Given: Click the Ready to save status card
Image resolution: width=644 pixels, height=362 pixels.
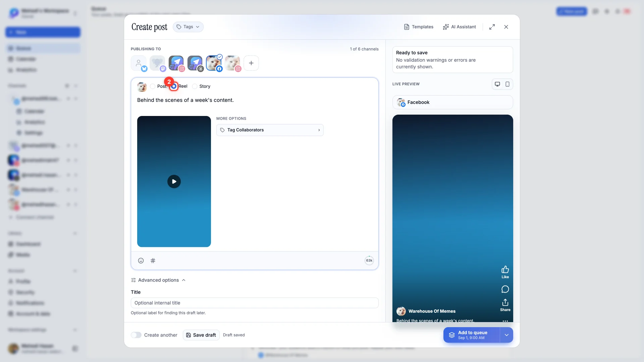Looking at the screenshot, I should click(453, 60).
